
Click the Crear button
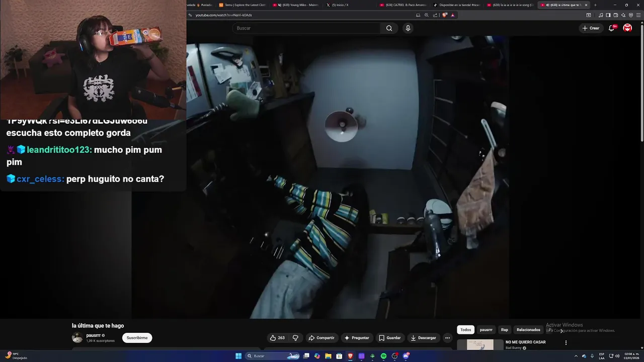tap(591, 28)
